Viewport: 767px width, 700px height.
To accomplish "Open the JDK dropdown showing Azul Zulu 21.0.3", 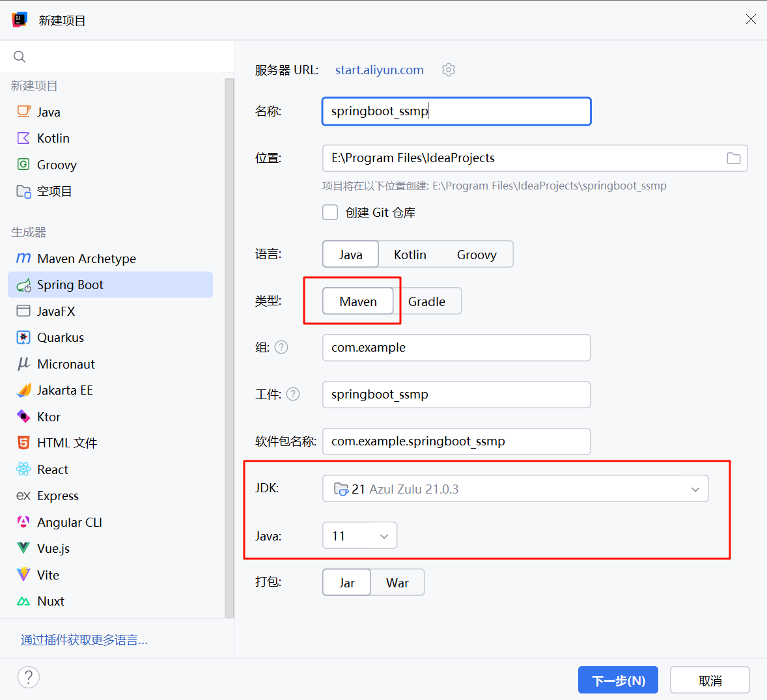I will (516, 488).
